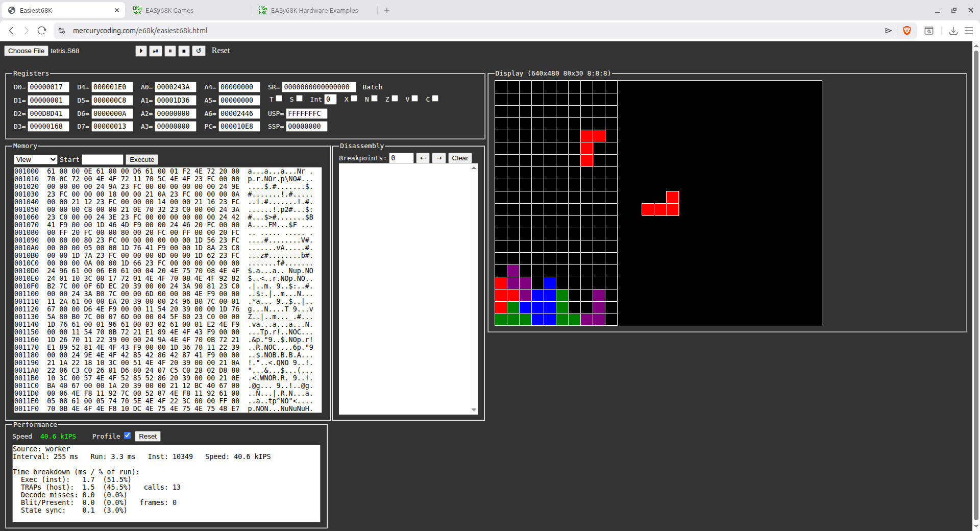This screenshot has width=980, height=531.
Task: Stop the emulator execution
Action: point(184,51)
